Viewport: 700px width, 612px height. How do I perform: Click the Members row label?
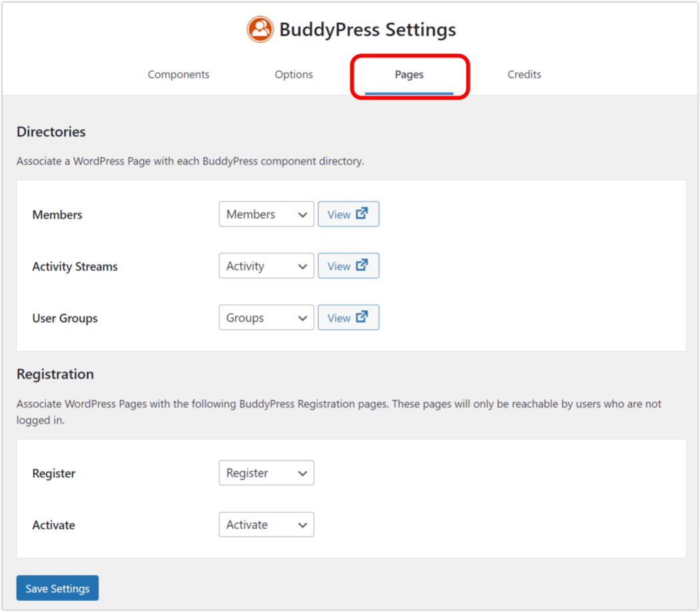57,215
